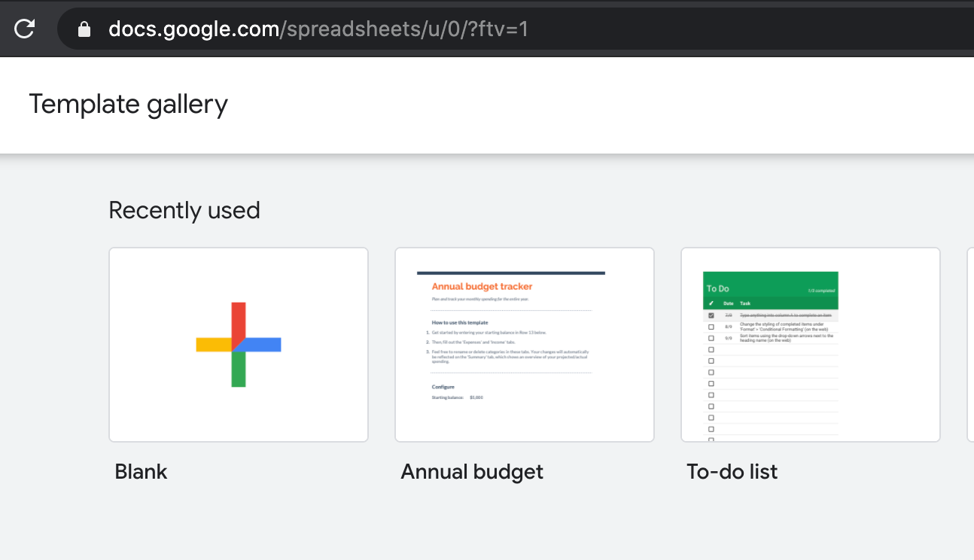Click the 'Blank' label text
Viewport: 974px width, 560px height.
coord(141,472)
